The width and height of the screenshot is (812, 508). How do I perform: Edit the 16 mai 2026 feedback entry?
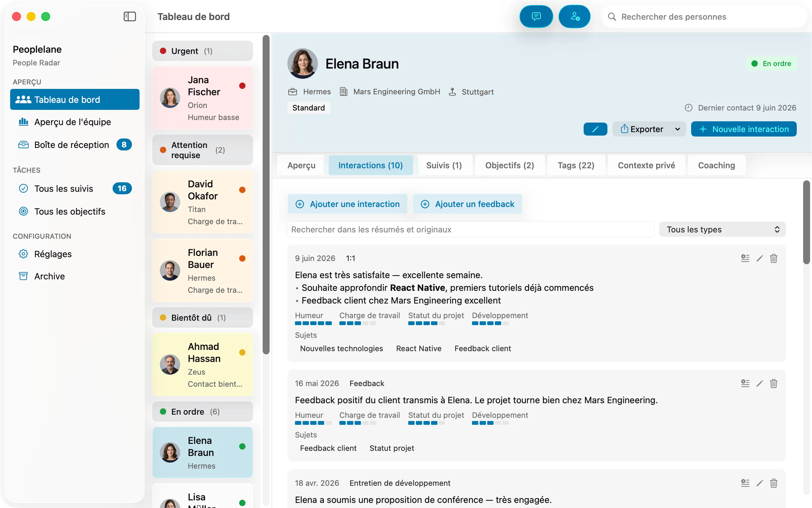[760, 383]
